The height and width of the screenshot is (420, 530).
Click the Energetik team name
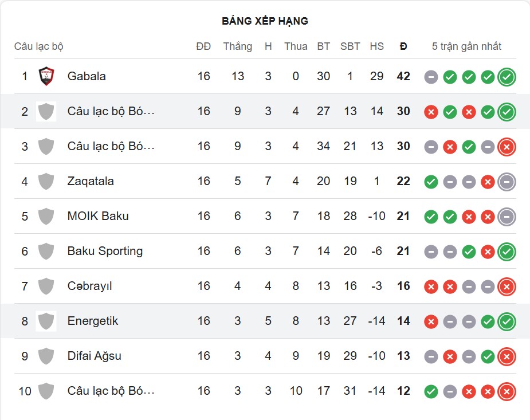click(93, 321)
